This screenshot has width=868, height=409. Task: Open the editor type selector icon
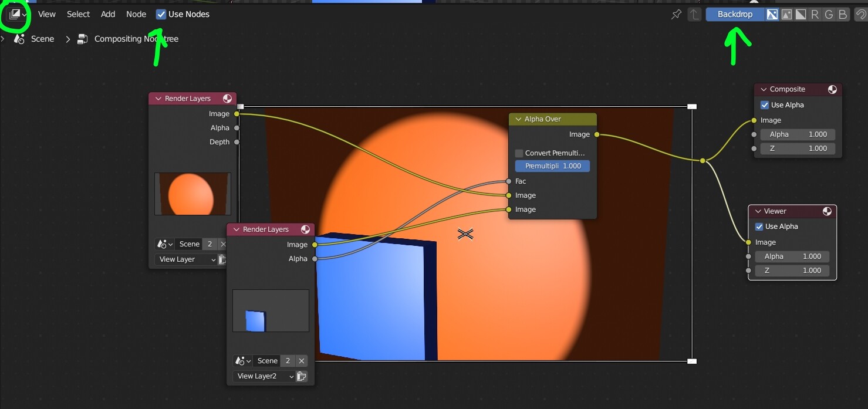point(16,14)
